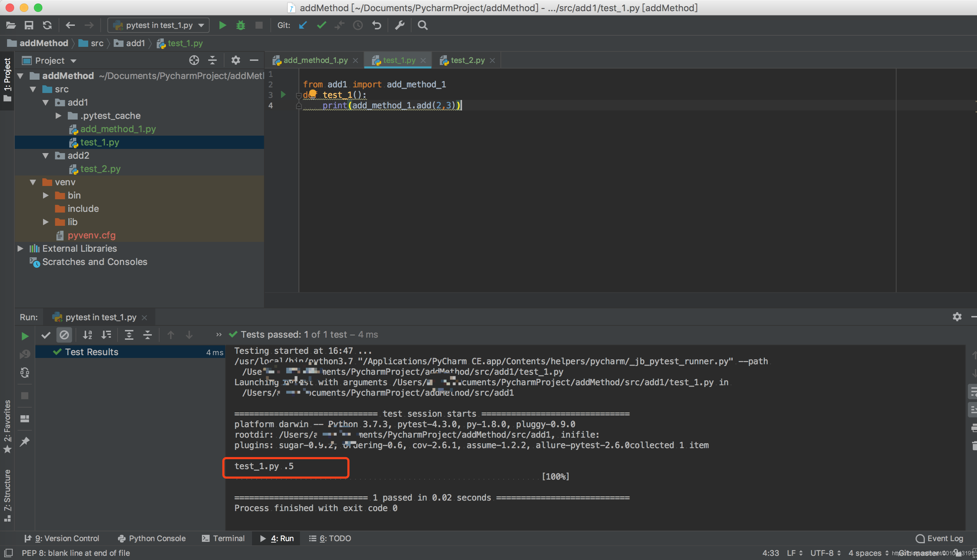Click the Git checkmark commit icon

click(x=322, y=26)
